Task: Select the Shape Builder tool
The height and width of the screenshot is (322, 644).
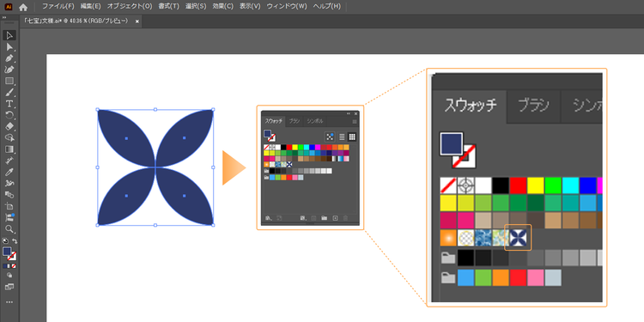Action: coord(9,137)
